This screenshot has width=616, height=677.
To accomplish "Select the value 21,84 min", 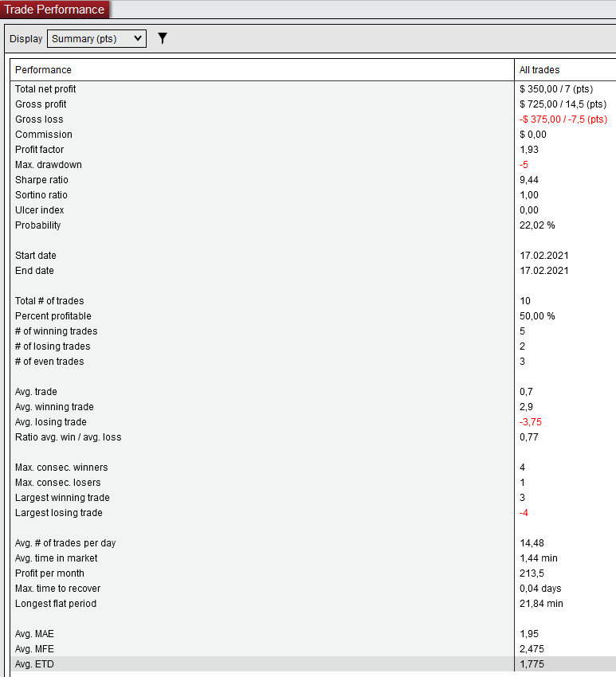I will pyautogui.click(x=541, y=603).
